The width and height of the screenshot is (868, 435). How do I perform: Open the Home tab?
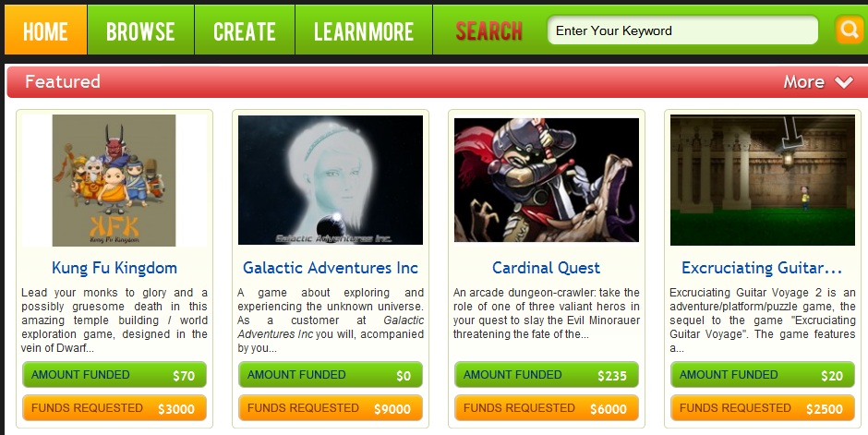(45, 30)
